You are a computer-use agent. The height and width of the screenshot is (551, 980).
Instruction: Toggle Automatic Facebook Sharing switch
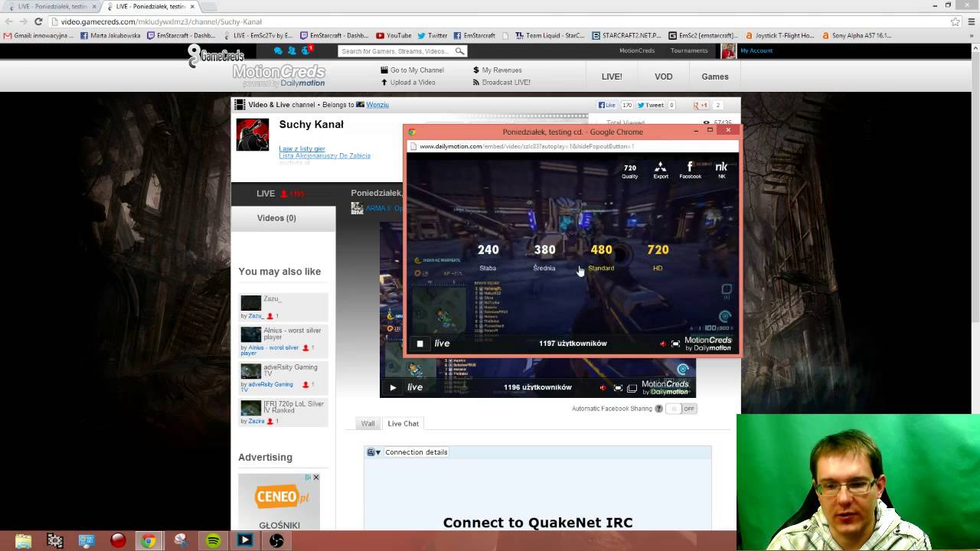pyautogui.click(x=681, y=409)
